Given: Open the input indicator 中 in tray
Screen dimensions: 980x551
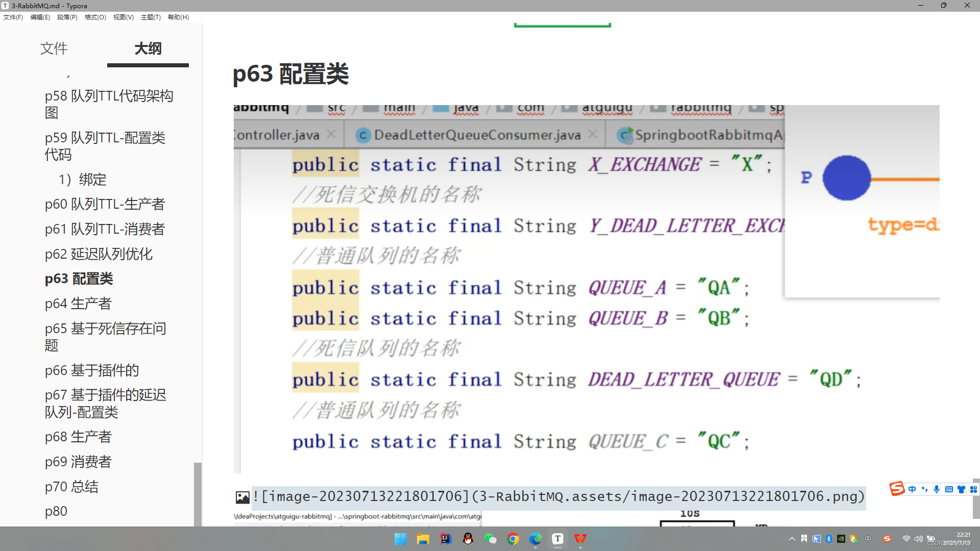Looking at the screenshot, I should pos(868,539).
